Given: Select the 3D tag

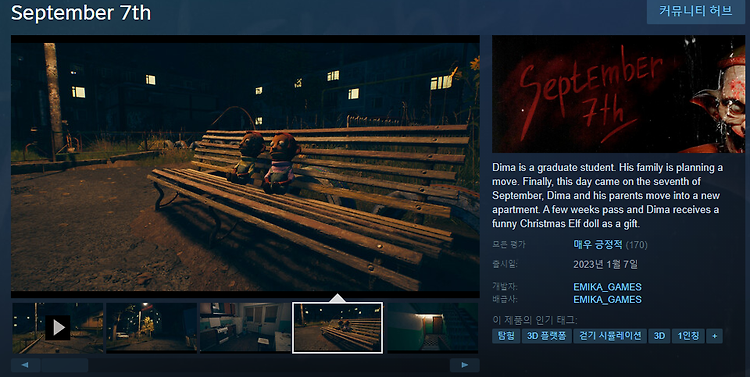Looking at the screenshot, I should [x=659, y=336].
